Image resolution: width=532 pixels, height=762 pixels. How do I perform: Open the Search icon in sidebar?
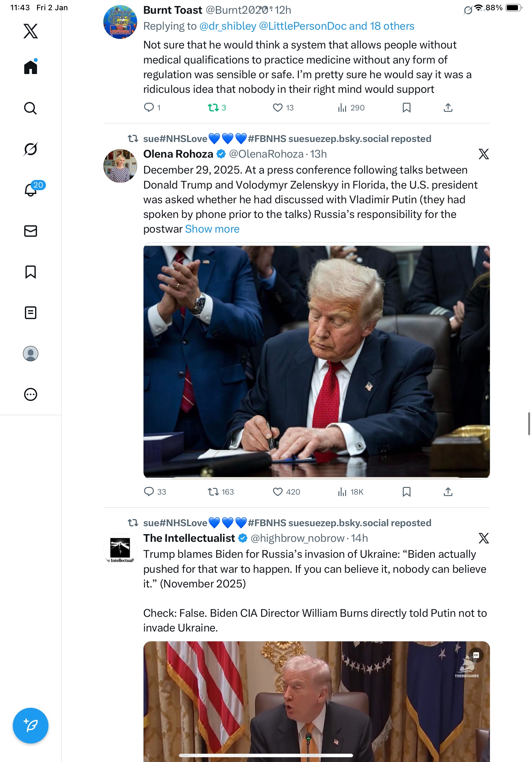click(x=31, y=108)
